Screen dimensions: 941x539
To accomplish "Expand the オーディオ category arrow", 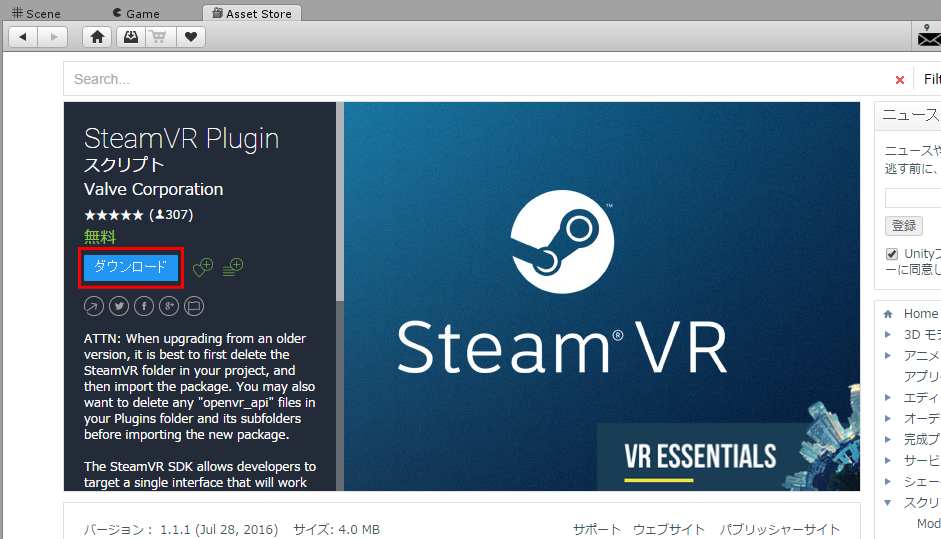I will point(888,418).
